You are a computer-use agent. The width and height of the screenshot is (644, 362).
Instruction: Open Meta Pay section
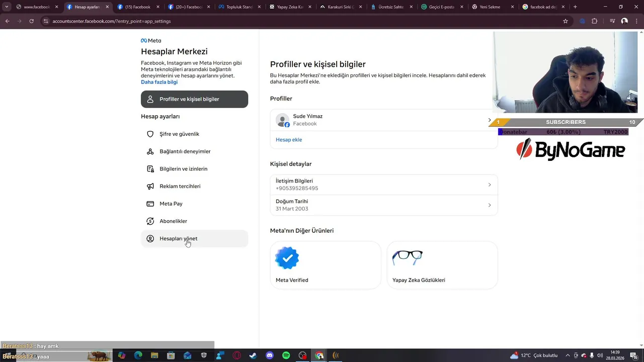(194, 204)
